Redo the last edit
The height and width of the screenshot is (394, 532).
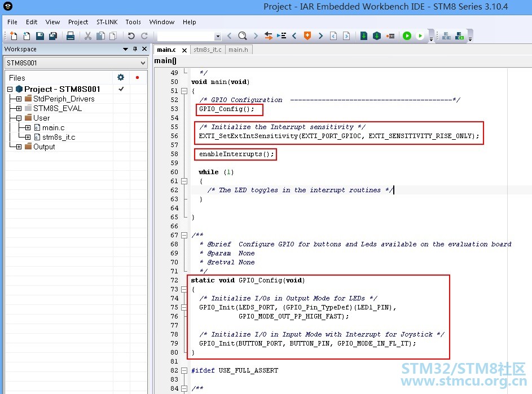point(144,36)
